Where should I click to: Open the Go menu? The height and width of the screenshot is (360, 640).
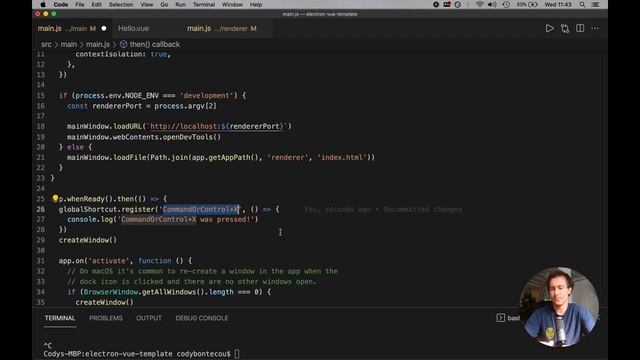(164, 4)
